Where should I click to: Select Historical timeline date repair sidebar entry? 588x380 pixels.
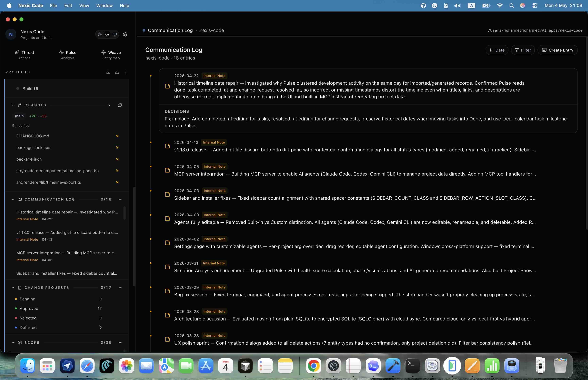67,215
